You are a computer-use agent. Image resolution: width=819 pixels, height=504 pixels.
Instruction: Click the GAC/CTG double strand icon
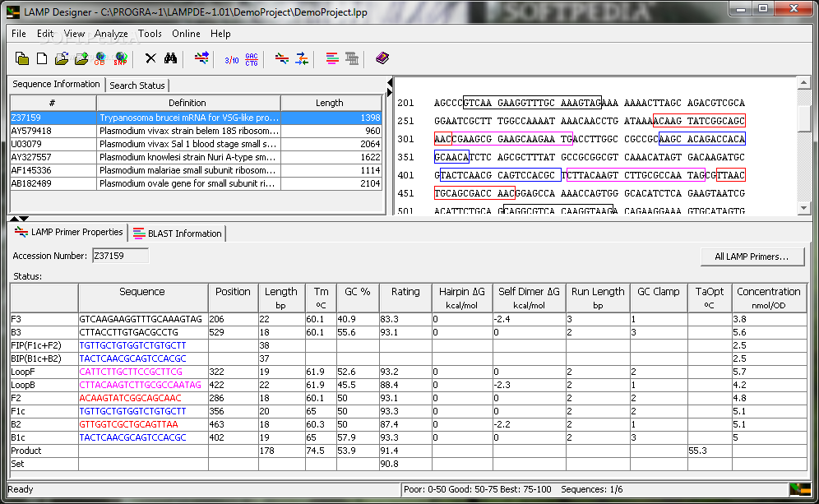pyautogui.click(x=252, y=59)
